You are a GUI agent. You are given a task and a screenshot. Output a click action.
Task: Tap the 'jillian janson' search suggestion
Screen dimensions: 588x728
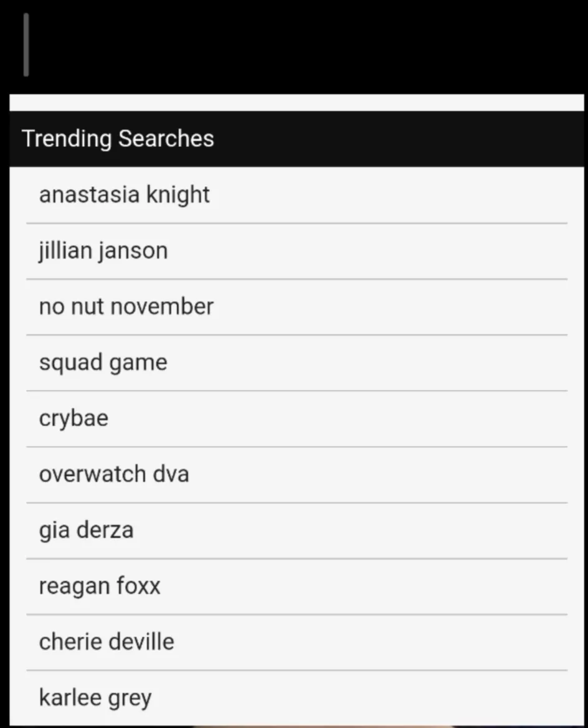click(x=103, y=251)
